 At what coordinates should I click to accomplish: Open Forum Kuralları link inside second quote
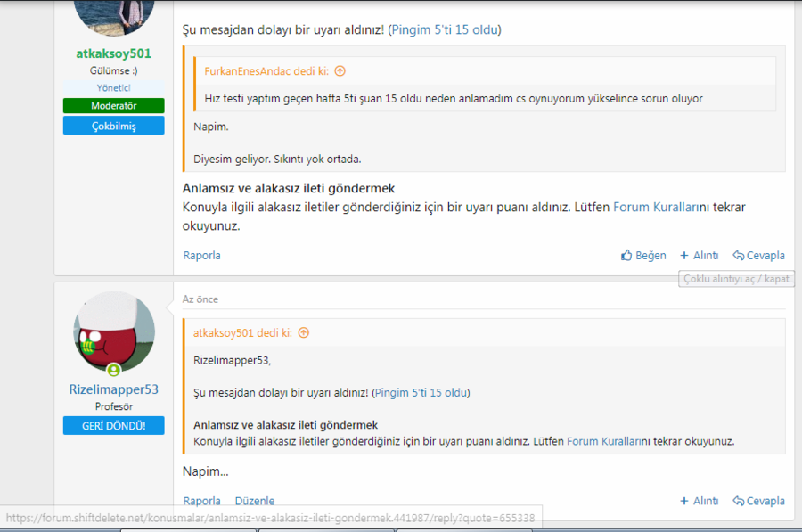coord(604,441)
